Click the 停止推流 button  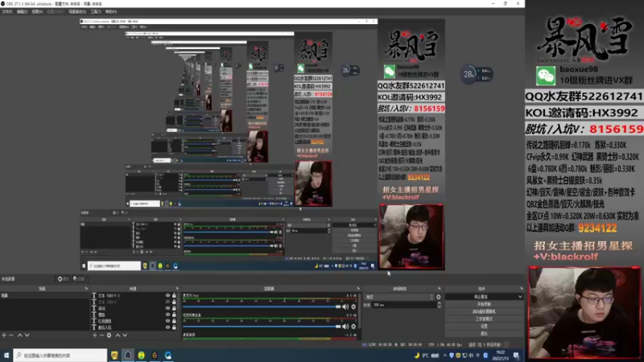point(481,296)
